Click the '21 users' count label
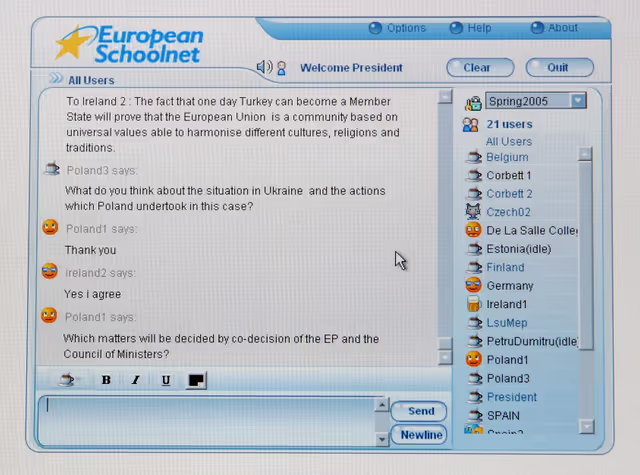The width and height of the screenshot is (640, 475). tap(509, 124)
